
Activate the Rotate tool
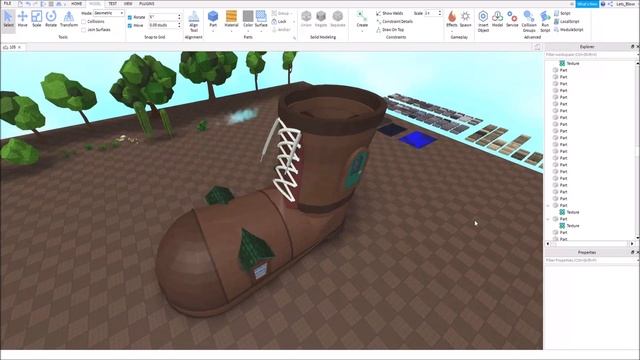pos(51,19)
